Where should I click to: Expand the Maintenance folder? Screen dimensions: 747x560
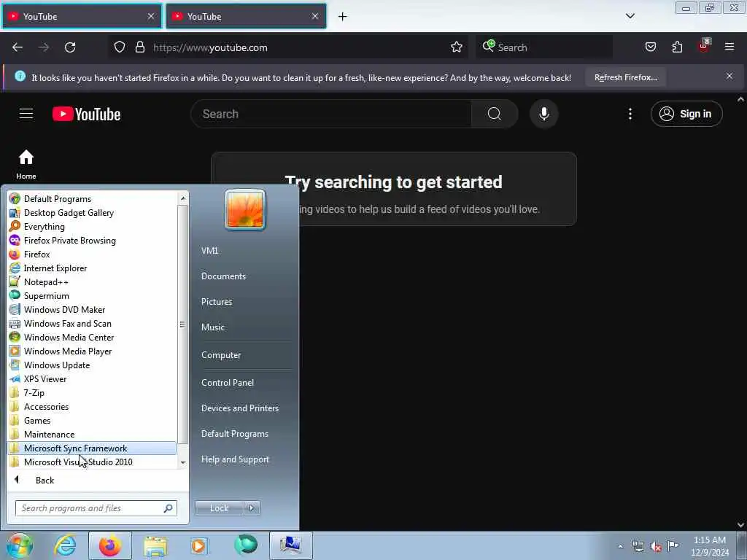pyautogui.click(x=91, y=435)
